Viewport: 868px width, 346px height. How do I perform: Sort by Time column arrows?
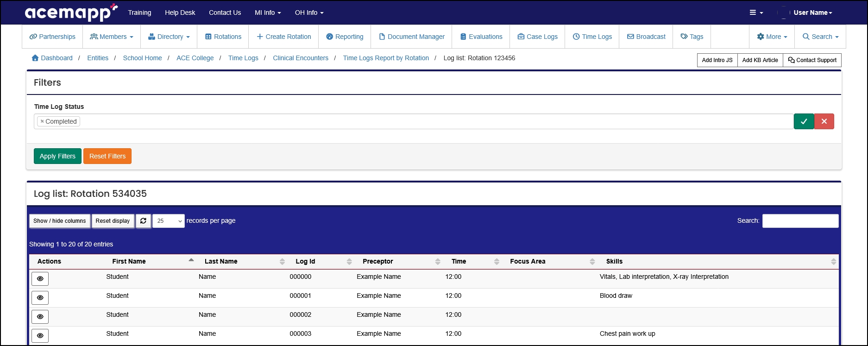(x=497, y=262)
